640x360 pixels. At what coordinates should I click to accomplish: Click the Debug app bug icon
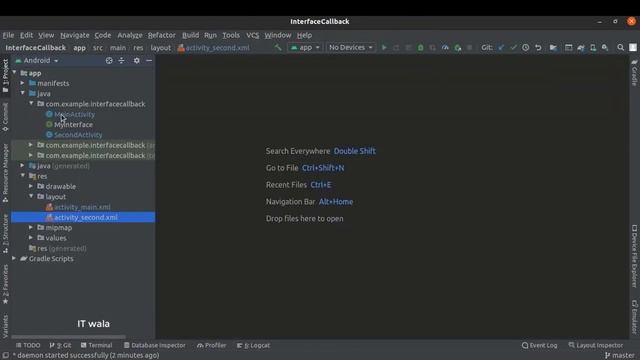420,48
